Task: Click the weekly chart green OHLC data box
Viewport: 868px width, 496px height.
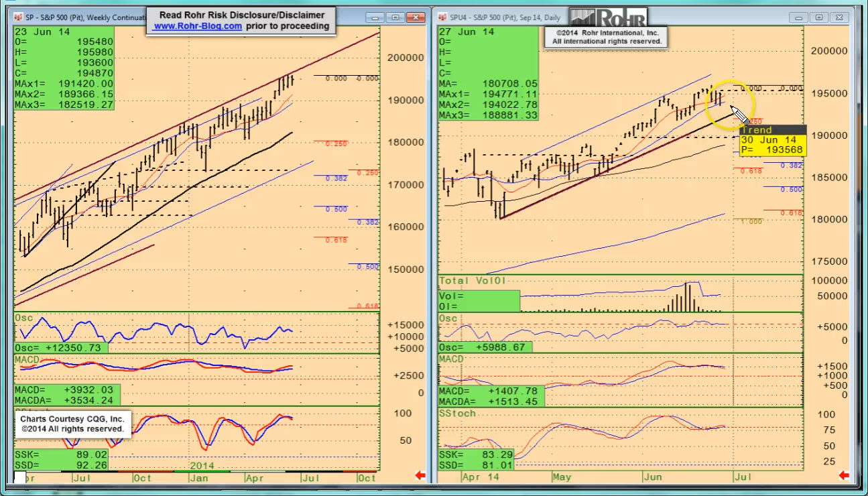Action: point(64,68)
